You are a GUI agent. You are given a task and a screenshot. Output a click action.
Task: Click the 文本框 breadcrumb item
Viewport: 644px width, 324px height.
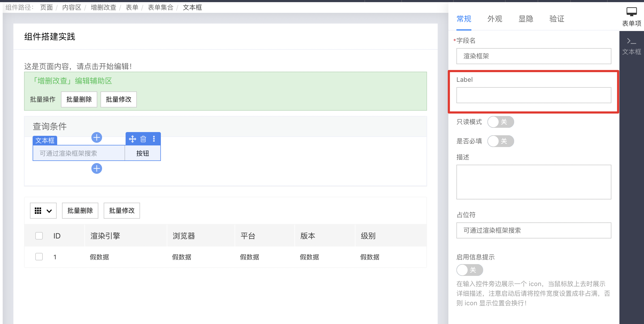(192, 7)
